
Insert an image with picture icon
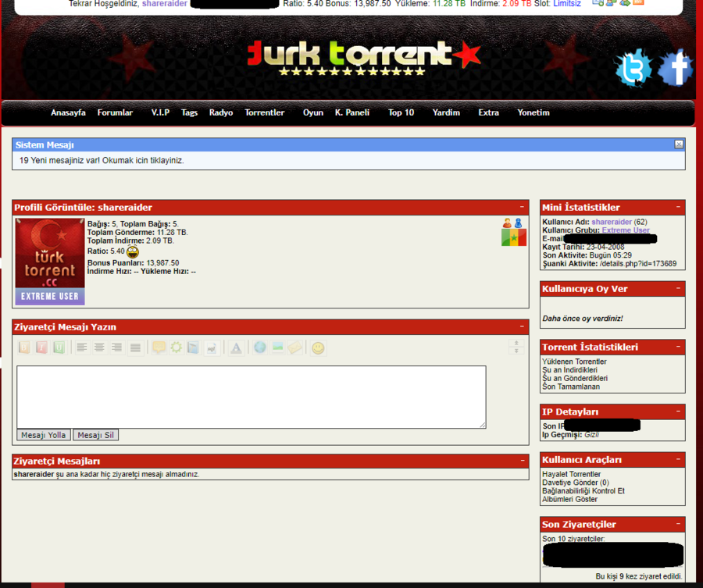277,347
